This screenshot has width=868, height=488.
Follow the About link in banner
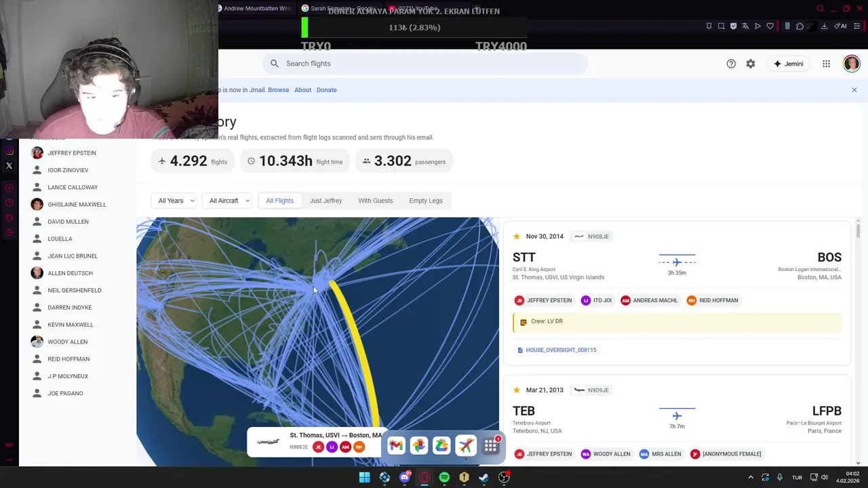(x=302, y=90)
